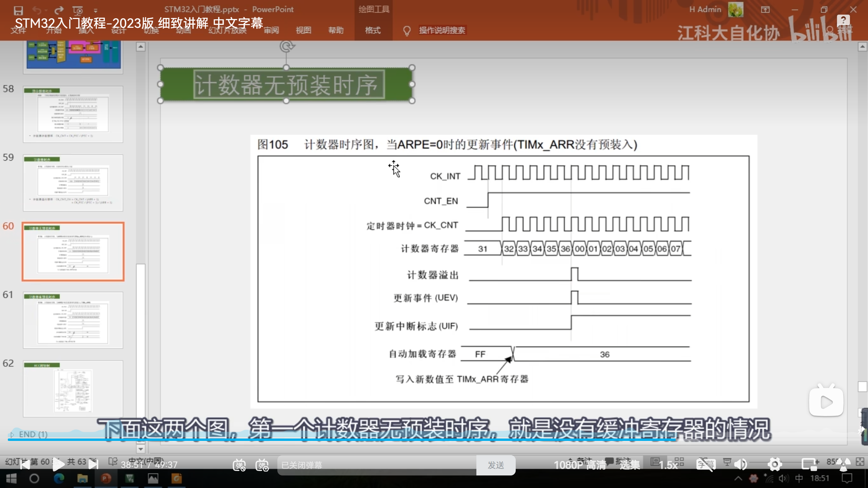Seek on the blue video progress bar
The height and width of the screenshot is (488, 868).
pyautogui.click(x=339, y=440)
